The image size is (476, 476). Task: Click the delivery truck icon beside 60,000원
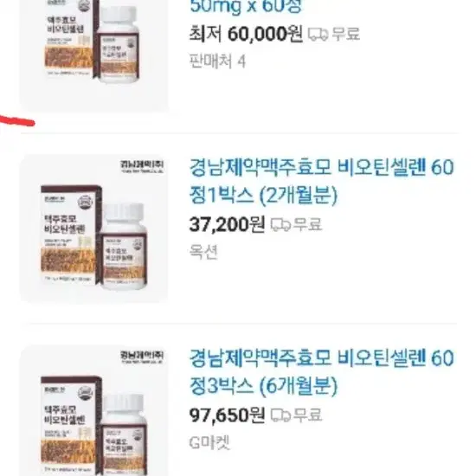click(x=318, y=35)
